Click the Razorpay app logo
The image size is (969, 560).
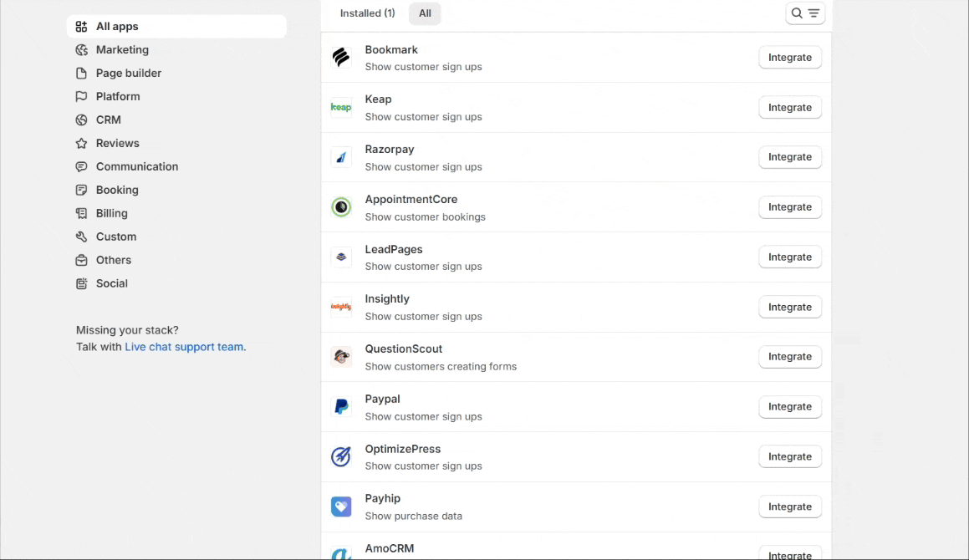(x=341, y=157)
